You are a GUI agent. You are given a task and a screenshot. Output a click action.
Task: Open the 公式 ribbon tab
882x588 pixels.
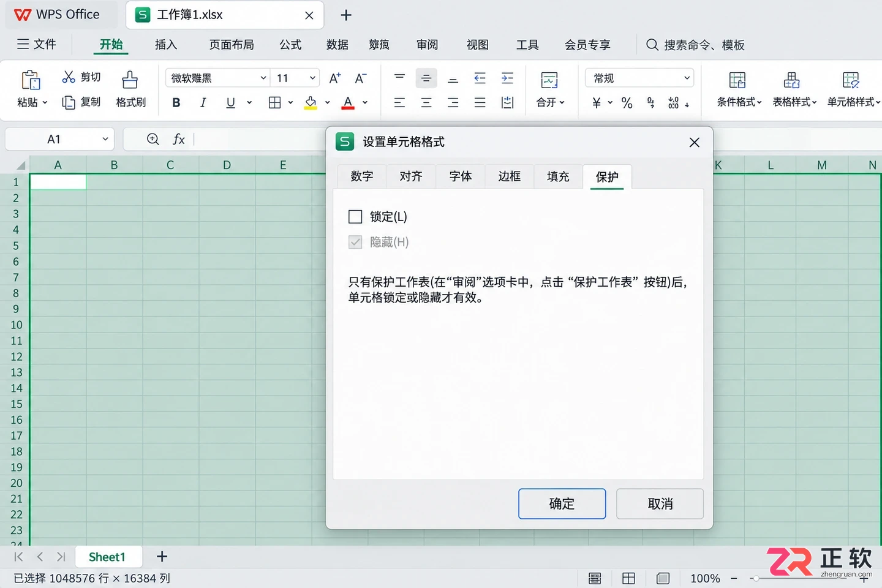click(290, 45)
